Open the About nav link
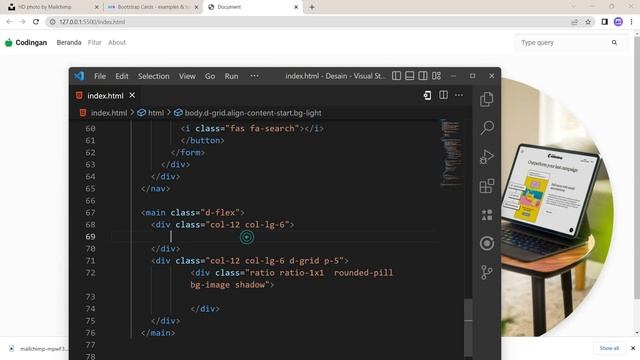The height and width of the screenshot is (360, 640). 117,42
